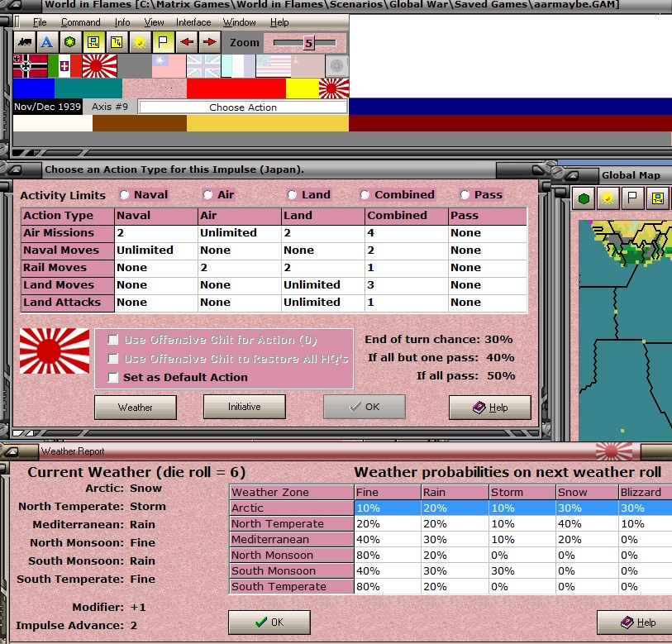This screenshot has height=644, width=672.
Task: Click the Weather button
Action: pyautogui.click(x=136, y=408)
